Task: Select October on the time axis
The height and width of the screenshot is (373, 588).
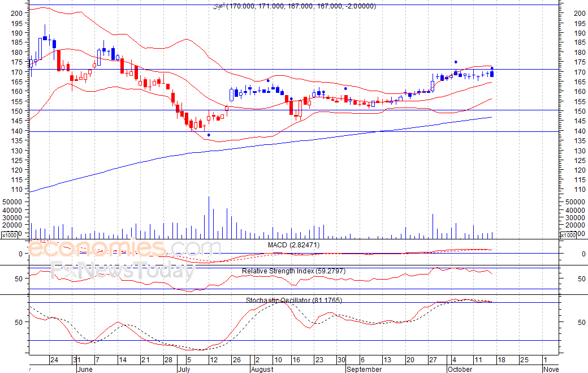Action: (x=460, y=369)
